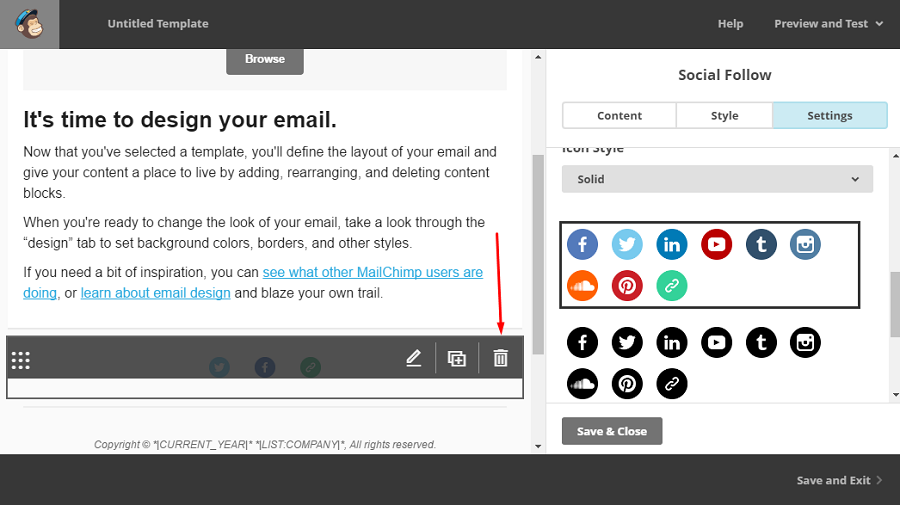Image resolution: width=900 pixels, height=505 pixels.
Task: Expand the Preview and Test menu
Action: coord(828,24)
